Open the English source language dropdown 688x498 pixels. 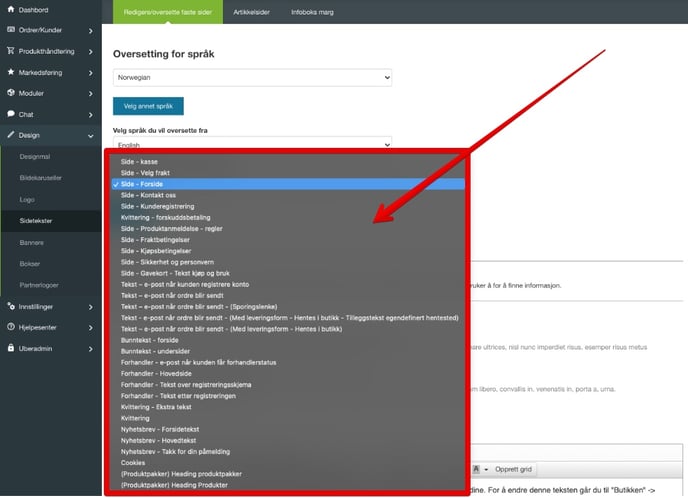point(252,143)
